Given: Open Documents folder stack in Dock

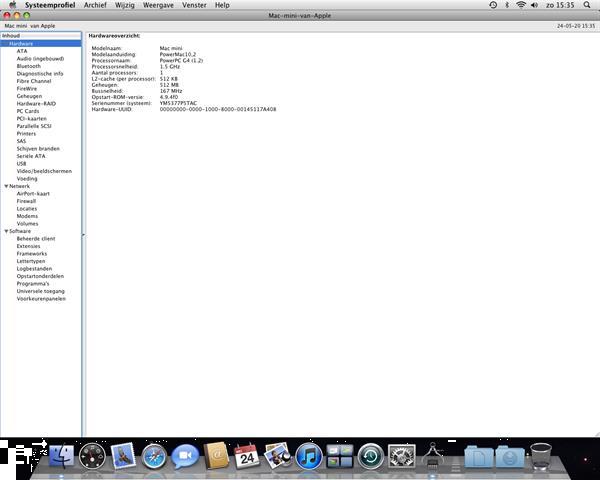Looking at the screenshot, I should (x=478, y=456).
